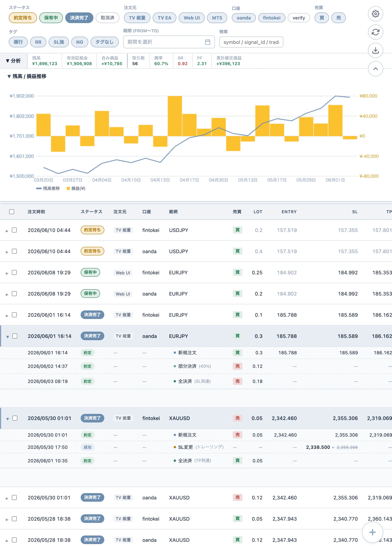Select the SL強 tag filter
Screen dimensions: 392x546
[59, 42]
